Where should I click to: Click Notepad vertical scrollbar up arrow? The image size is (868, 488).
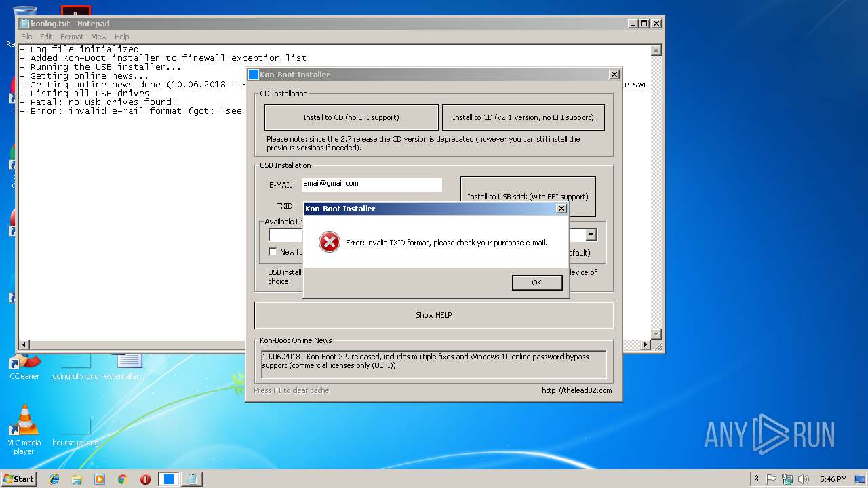tap(656, 50)
